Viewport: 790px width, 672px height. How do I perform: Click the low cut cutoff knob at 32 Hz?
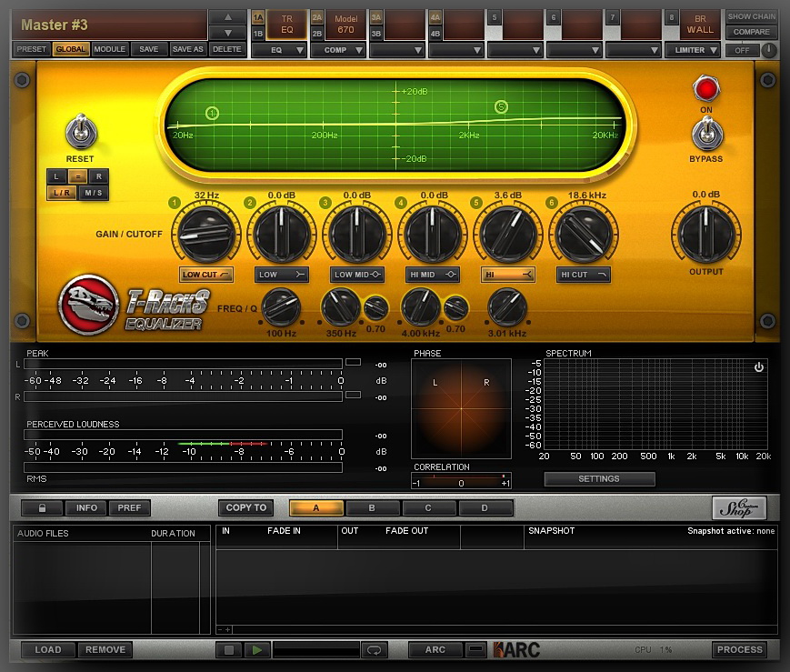click(206, 235)
